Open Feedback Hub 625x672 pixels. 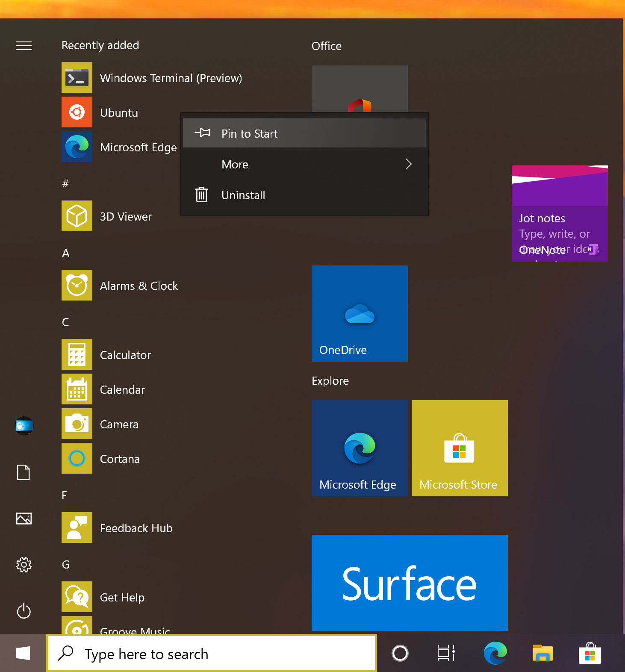coord(136,528)
